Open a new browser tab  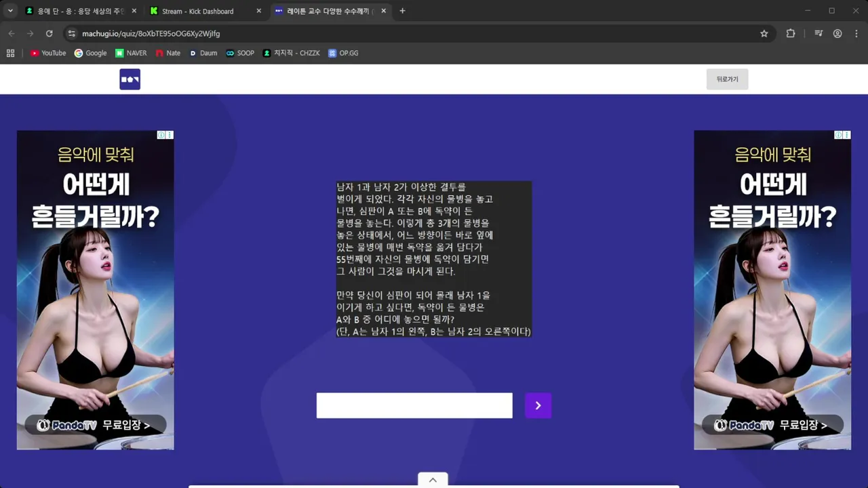[x=402, y=11]
